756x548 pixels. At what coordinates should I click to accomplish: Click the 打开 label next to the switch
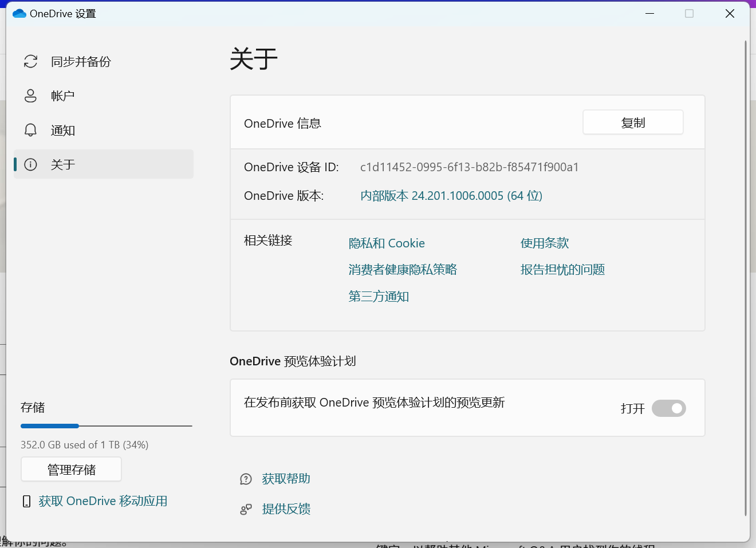[633, 409]
